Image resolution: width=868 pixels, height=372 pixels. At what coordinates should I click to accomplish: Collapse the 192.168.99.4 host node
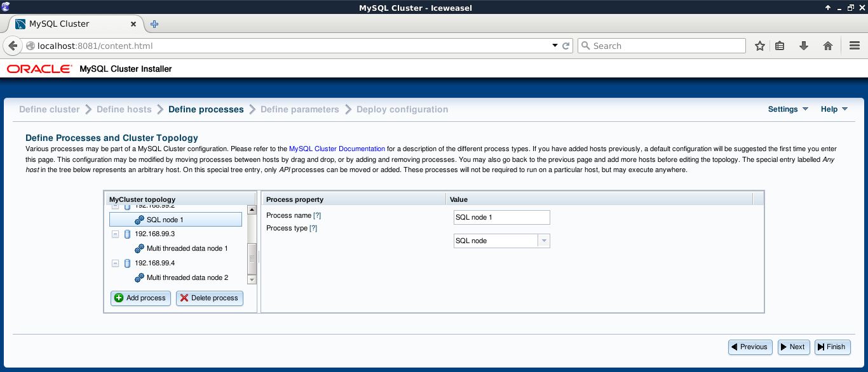point(115,263)
